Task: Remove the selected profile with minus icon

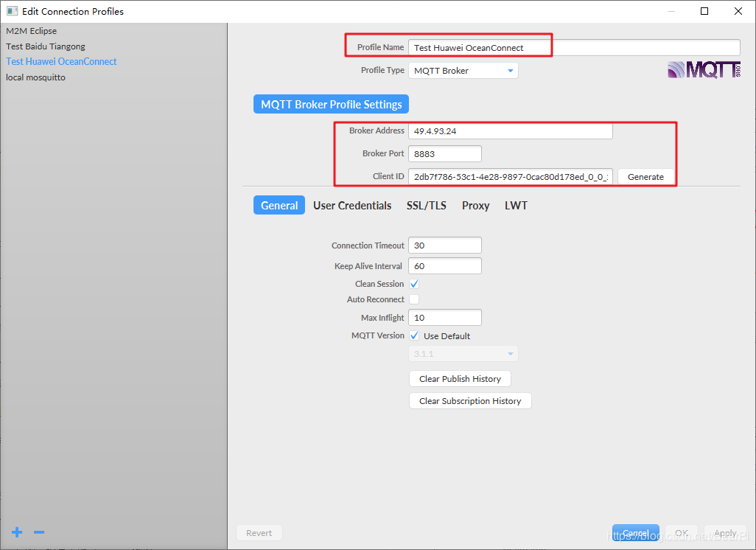Action: [x=39, y=532]
